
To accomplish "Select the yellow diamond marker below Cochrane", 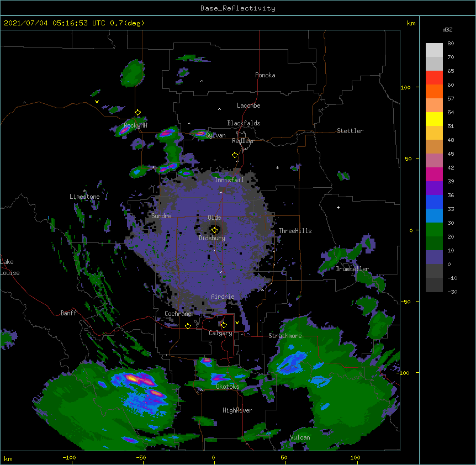I will coord(188,326).
